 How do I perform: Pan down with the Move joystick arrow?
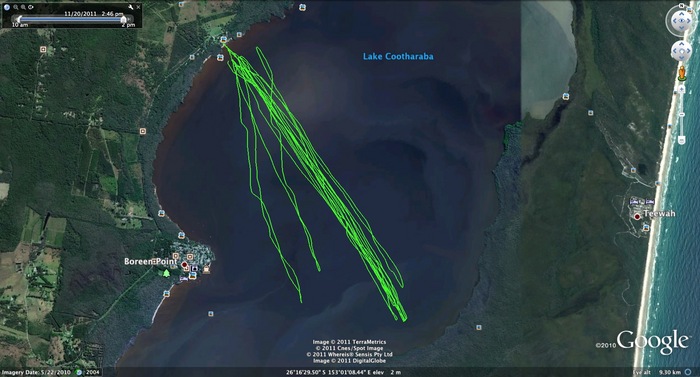(682, 58)
